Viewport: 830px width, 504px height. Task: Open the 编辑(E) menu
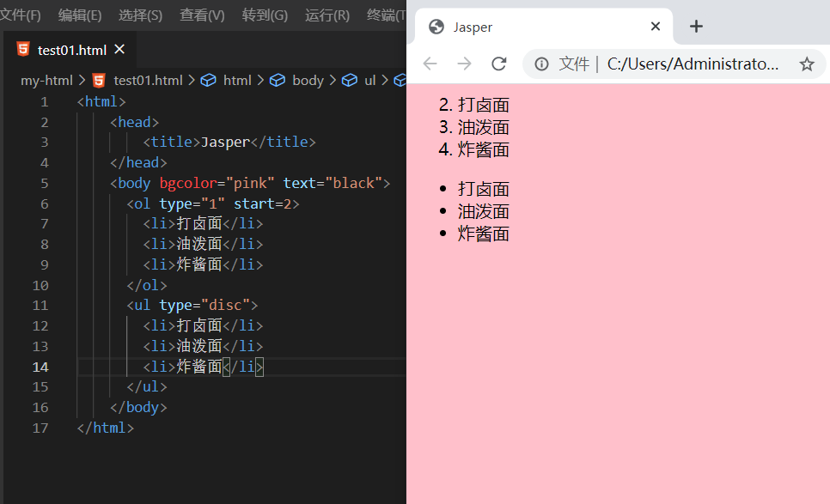pos(80,15)
